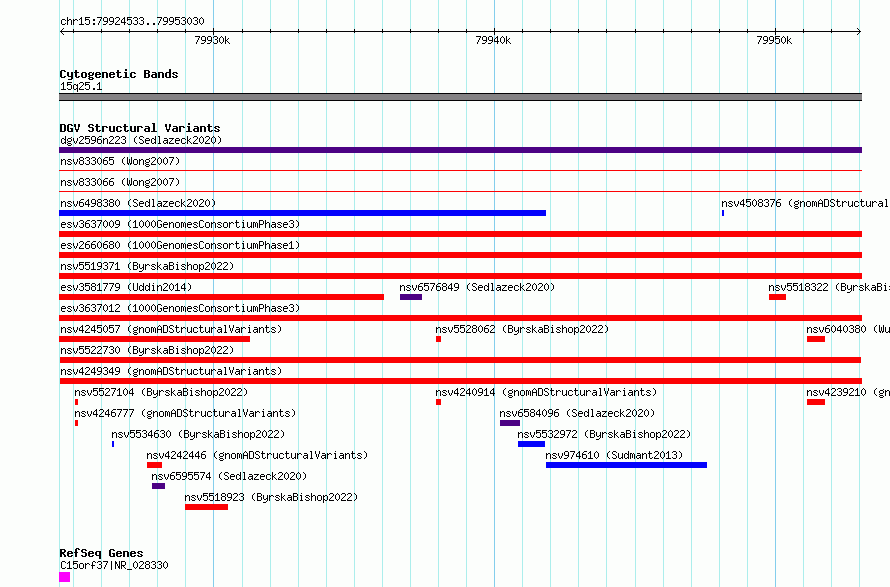890x587 pixels.
Task: Click the esv3637012 (1000GenomesConsortiumPhase3) label
Action: (180, 308)
